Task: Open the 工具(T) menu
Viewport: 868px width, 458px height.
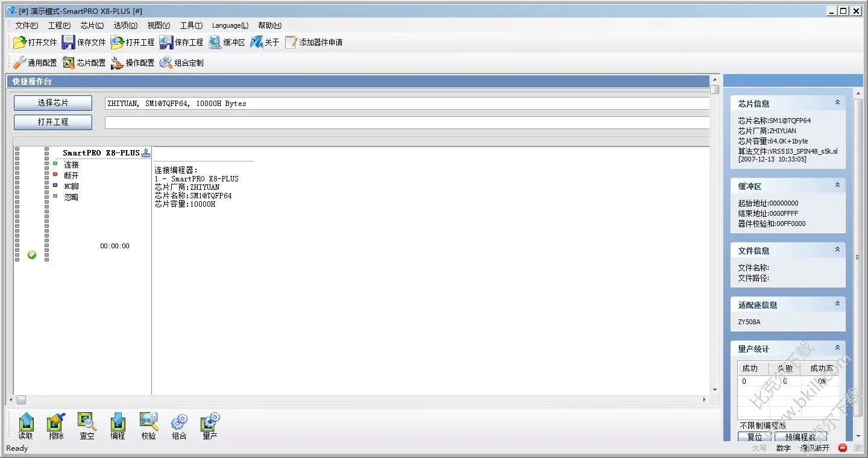Action: [x=191, y=25]
